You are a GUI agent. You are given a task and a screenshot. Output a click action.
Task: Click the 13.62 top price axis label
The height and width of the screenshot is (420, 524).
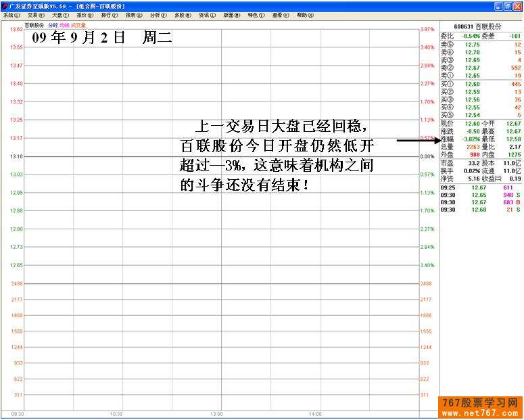16,30
